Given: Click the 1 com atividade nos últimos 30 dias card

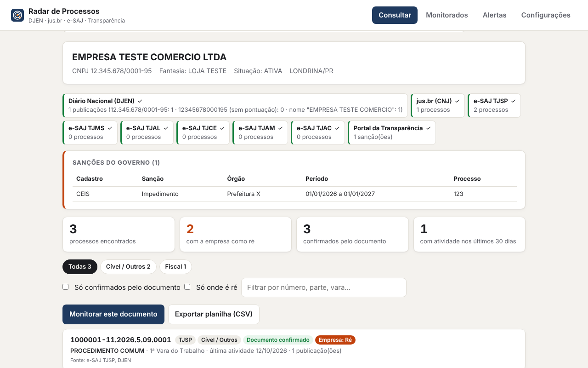Looking at the screenshot, I should (469, 234).
